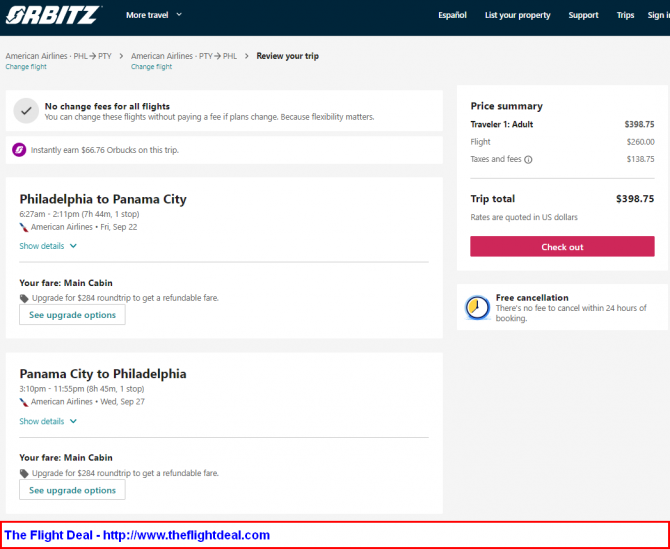This screenshot has height=549, width=670.
Task: Click '3:10pm - 11:55pm (8h 45m, 1 stop)'
Action: coord(82,389)
